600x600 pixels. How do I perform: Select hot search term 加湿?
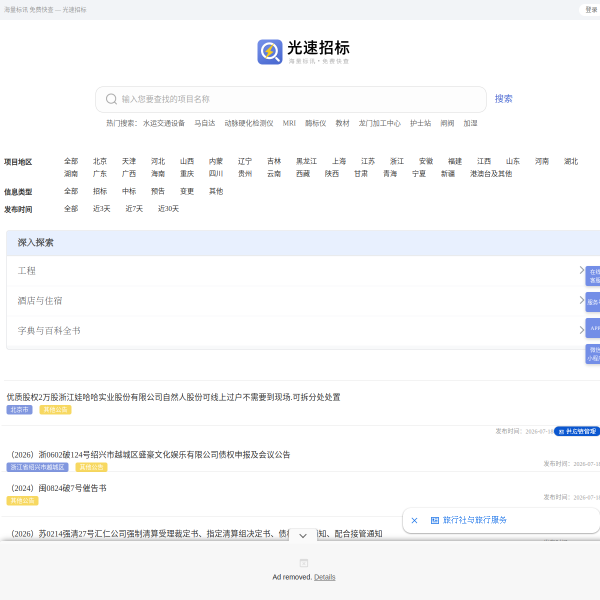click(x=470, y=123)
